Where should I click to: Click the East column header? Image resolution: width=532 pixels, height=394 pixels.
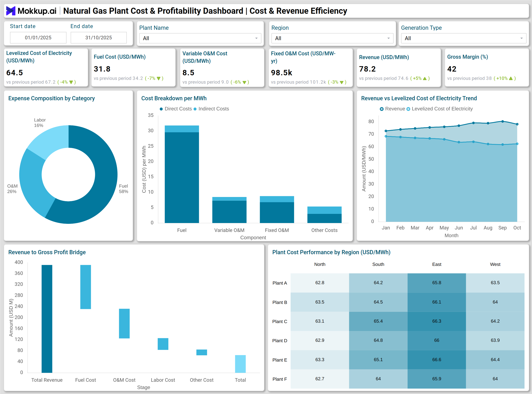(437, 264)
